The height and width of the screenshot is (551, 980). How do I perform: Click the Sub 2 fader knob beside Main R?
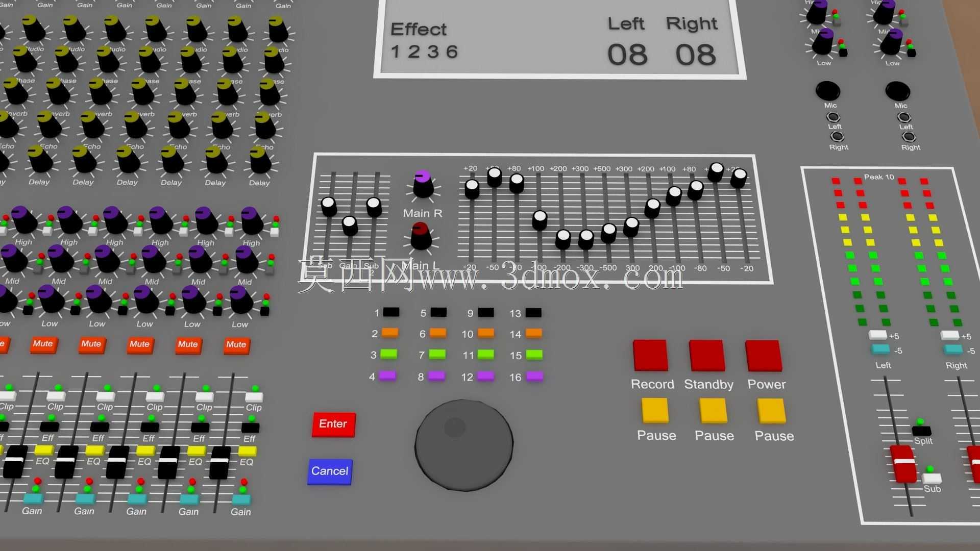374,207
